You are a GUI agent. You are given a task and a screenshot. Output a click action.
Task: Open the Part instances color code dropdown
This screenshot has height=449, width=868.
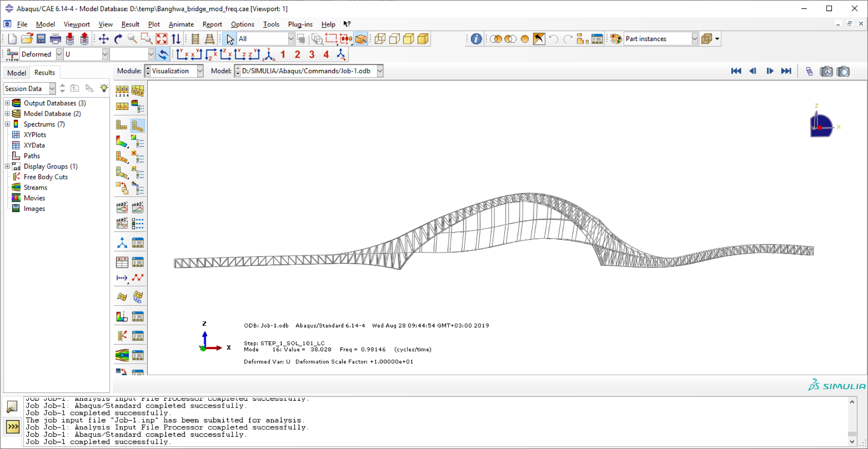[661, 39]
